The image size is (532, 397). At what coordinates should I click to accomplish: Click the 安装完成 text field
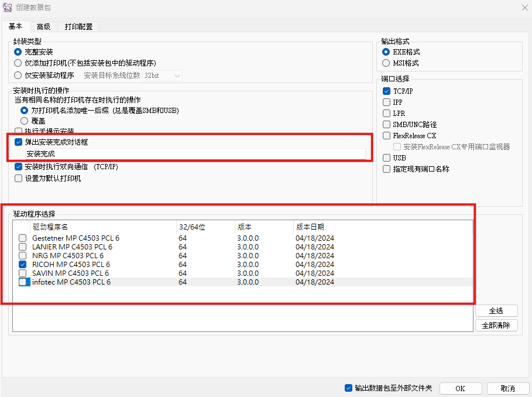(195, 154)
